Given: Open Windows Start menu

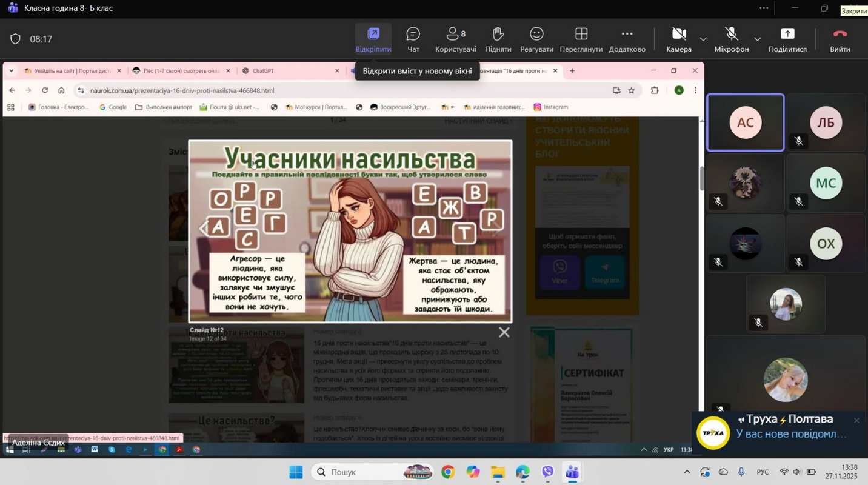Looking at the screenshot, I should 295,472.
